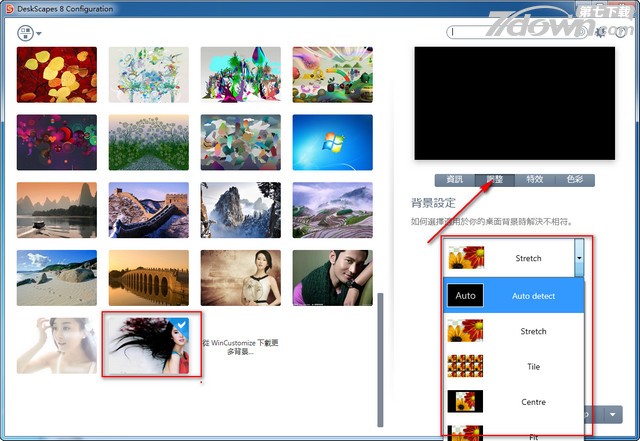Select the Centre option

pos(514,402)
